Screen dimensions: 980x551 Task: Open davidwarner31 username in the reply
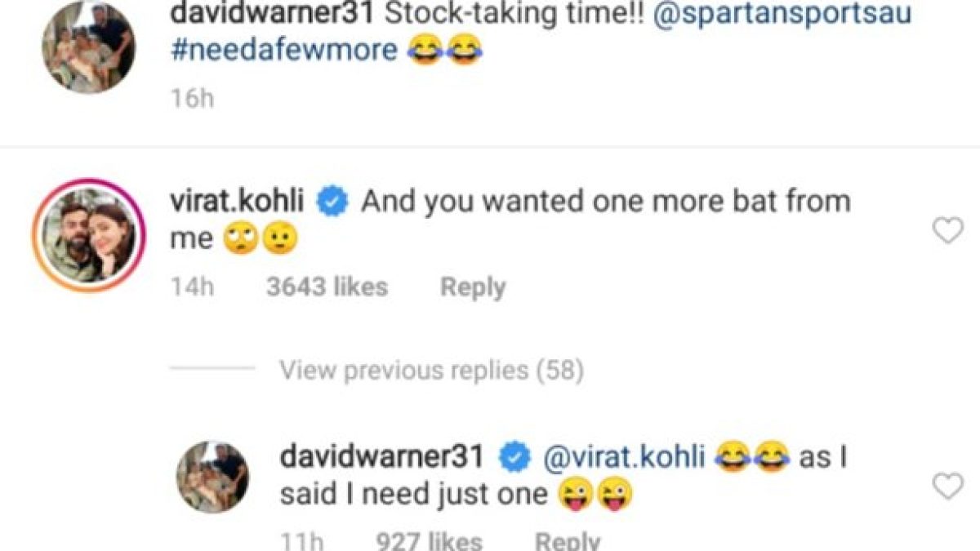point(385,457)
